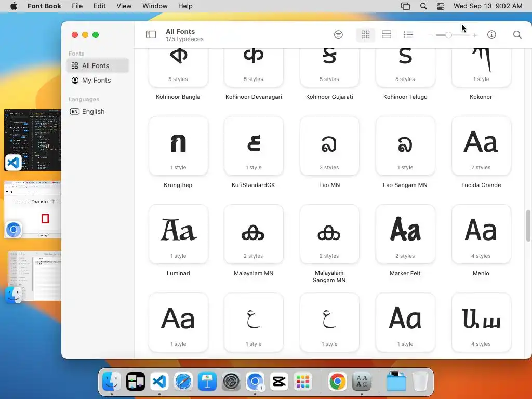The image size is (532, 399).
Task: Open Stage Manager icon in menu bar
Action: click(x=405, y=6)
